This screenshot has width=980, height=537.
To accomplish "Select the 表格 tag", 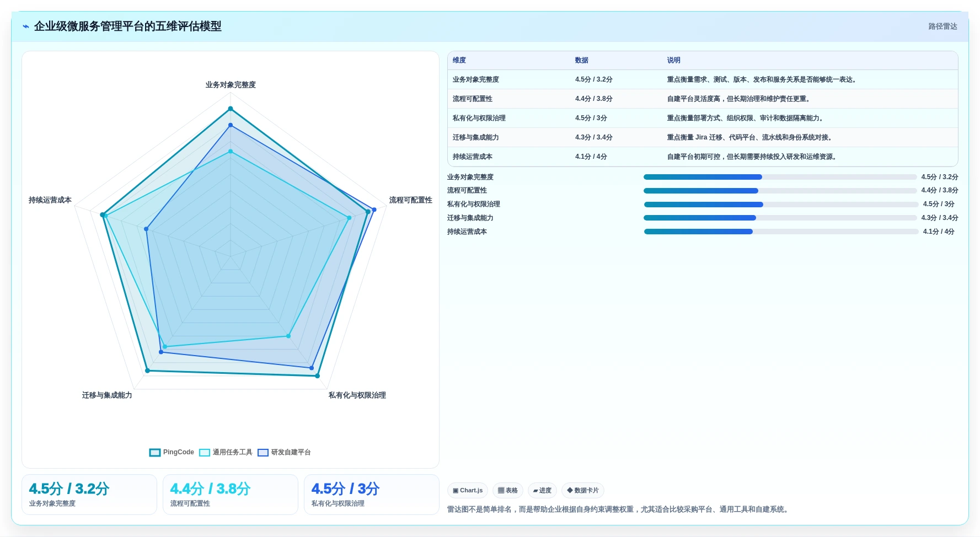I will point(507,490).
